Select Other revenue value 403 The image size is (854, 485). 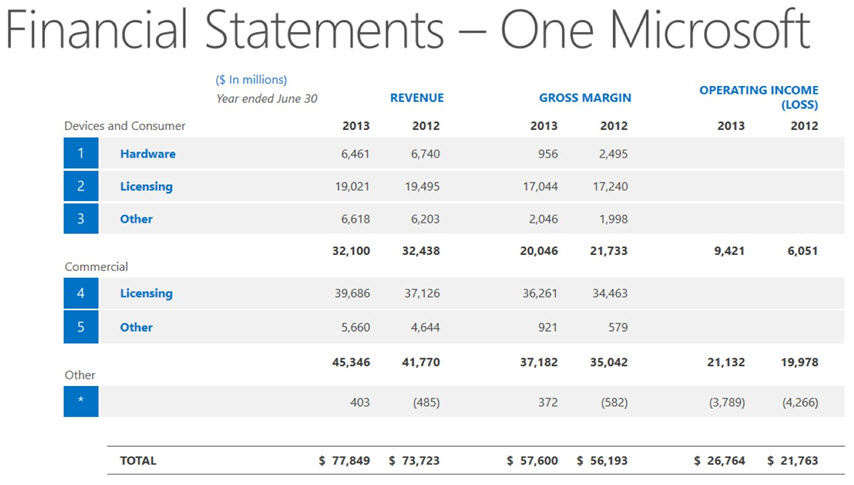(360, 402)
